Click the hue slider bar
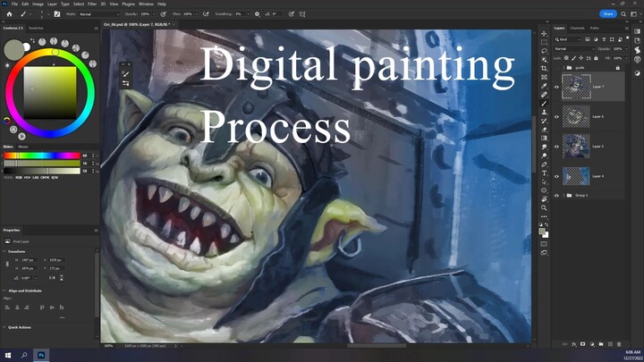 pyautogui.click(x=42, y=156)
